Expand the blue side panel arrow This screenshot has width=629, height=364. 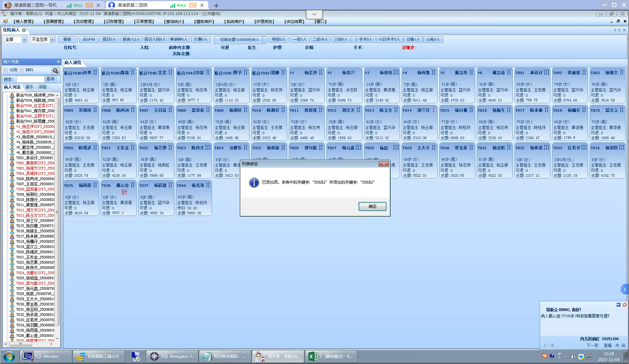625,289
